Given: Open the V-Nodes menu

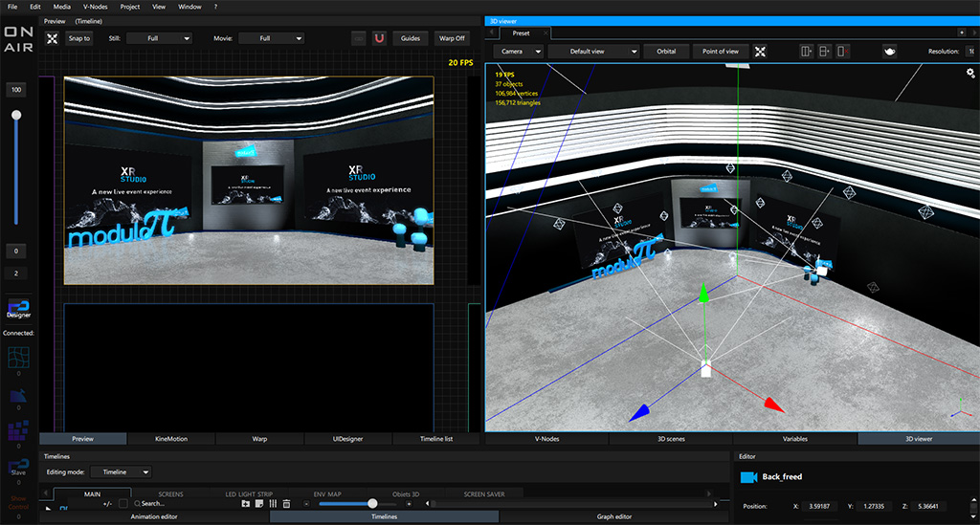Looking at the screenshot, I should (x=96, y=7).
